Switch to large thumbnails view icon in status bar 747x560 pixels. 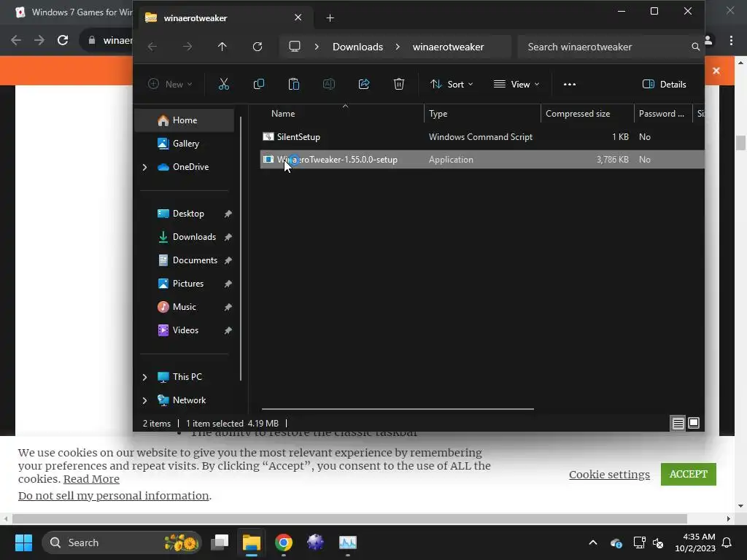[694, 423]
